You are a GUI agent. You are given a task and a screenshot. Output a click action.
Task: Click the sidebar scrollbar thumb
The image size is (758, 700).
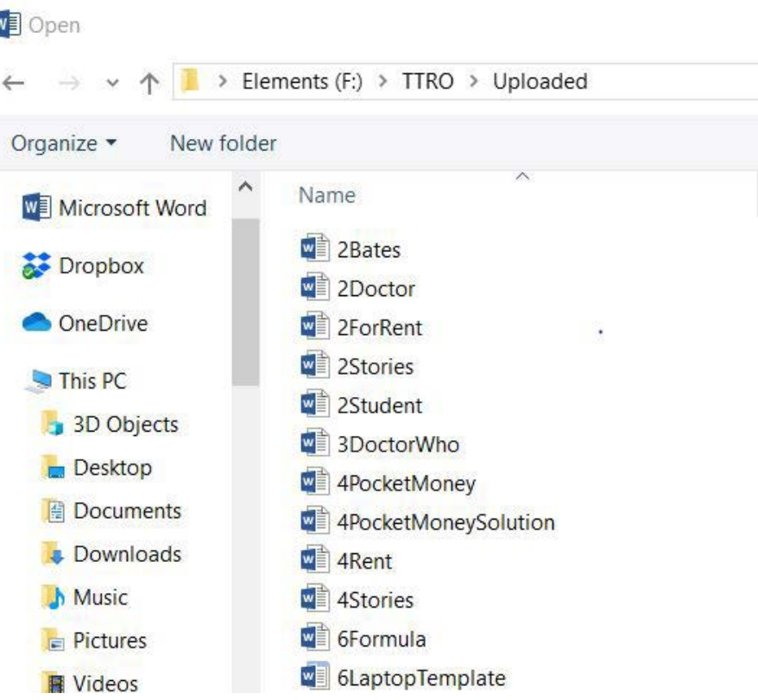(x=245, y=302)
